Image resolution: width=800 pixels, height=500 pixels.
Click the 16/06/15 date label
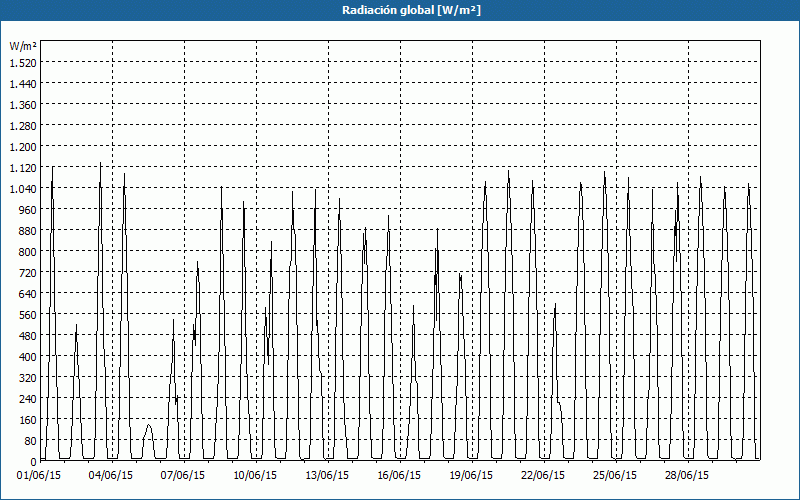click(399, 476)
